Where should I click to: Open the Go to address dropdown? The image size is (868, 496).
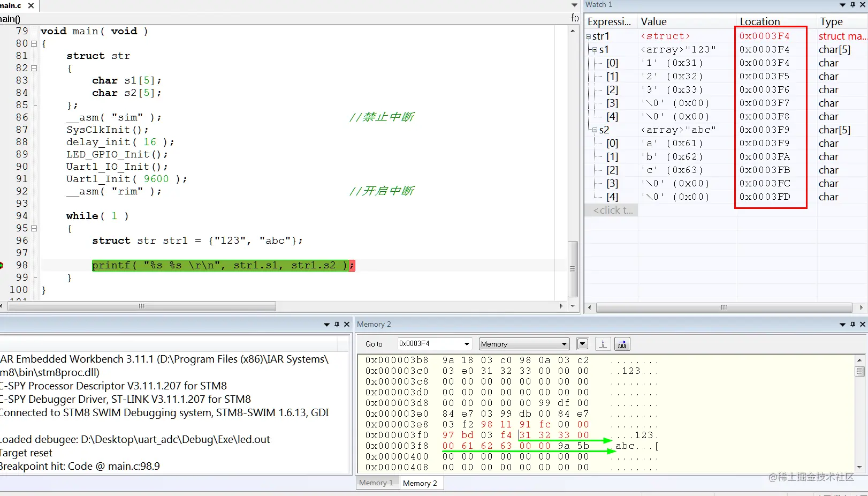point(467,344)
